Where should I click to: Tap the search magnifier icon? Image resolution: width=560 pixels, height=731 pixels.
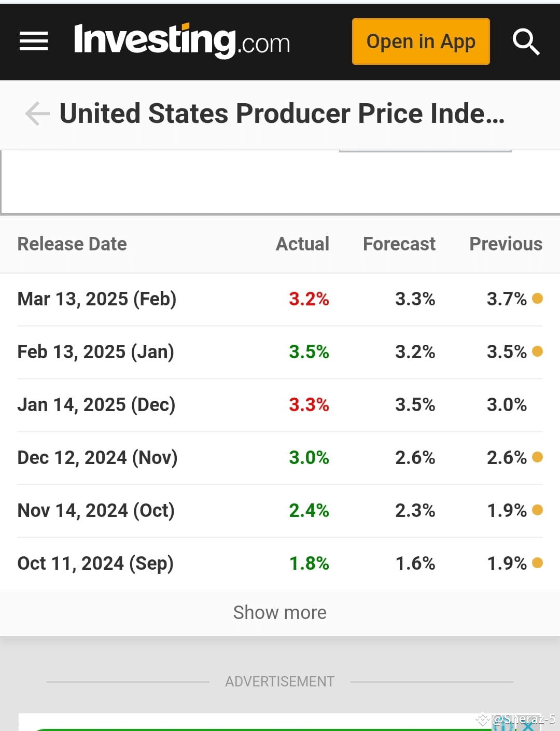[526, 41]
